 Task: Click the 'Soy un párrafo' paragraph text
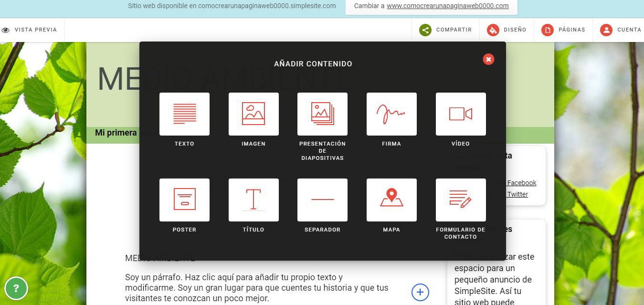tap(257, 288)
